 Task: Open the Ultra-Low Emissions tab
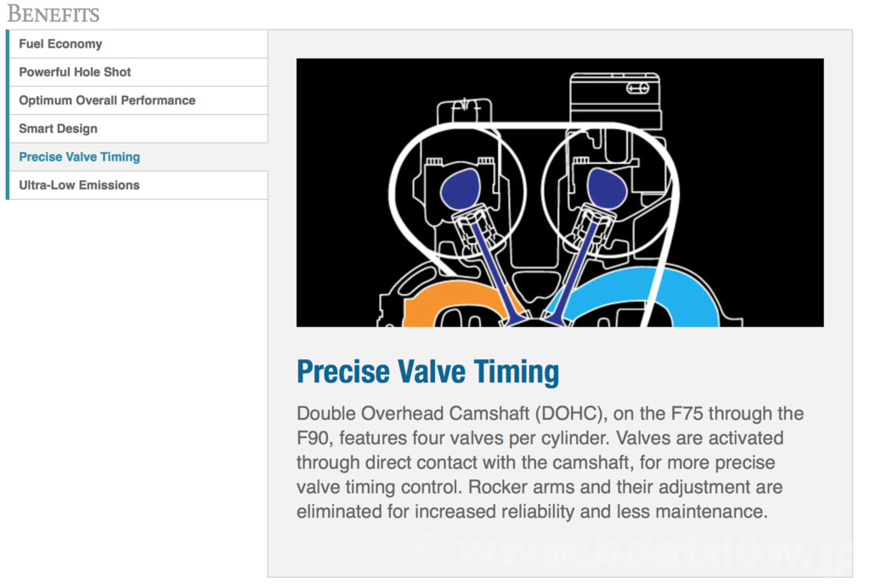(79, 185)
